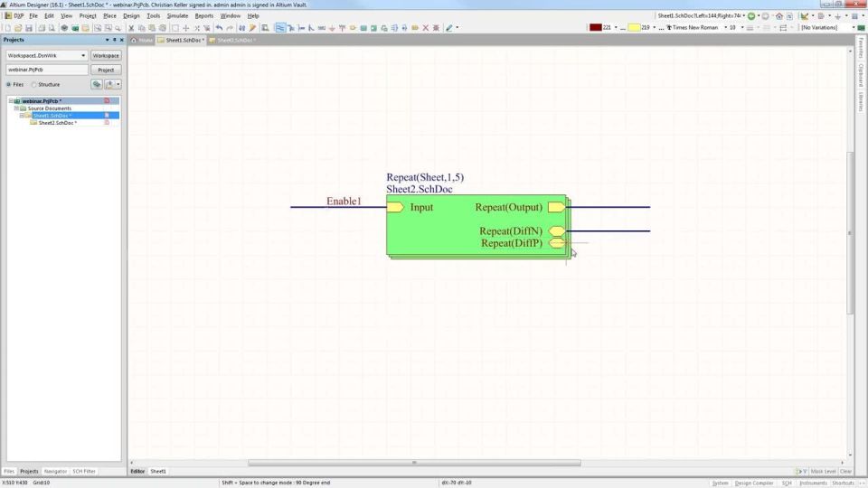Click the DXP system menu icon
The image size is (868, 488).
click(15, 16)
